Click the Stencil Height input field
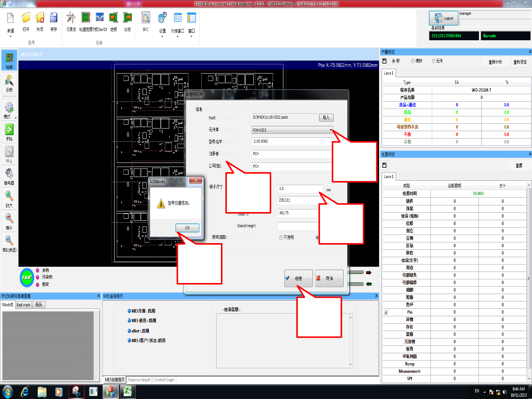 298,226
